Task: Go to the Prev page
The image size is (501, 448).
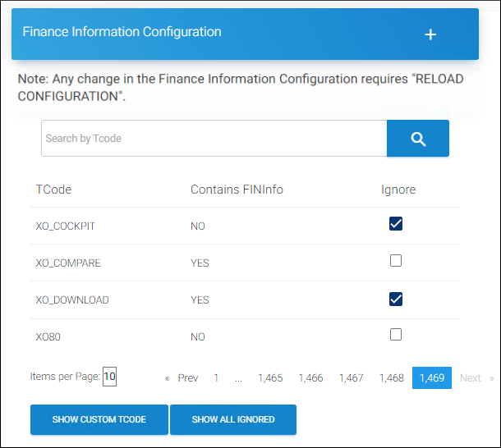Action: pos(188,378)
